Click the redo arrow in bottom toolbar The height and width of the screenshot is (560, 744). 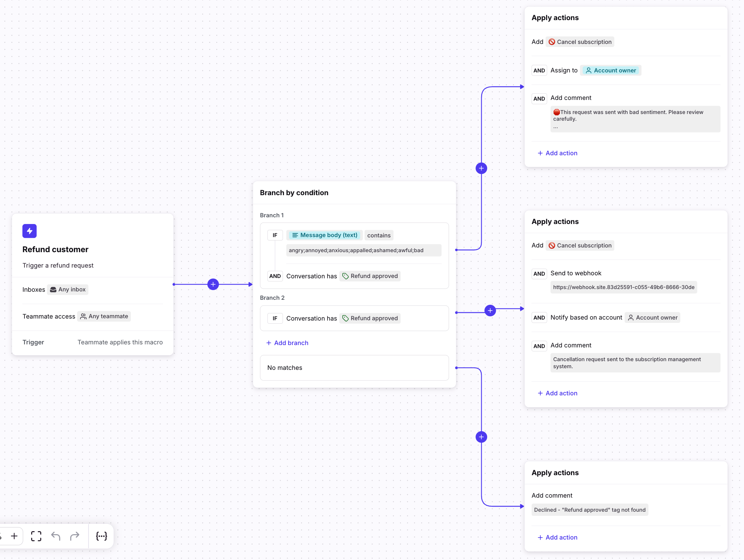click(x=75, y=536)
